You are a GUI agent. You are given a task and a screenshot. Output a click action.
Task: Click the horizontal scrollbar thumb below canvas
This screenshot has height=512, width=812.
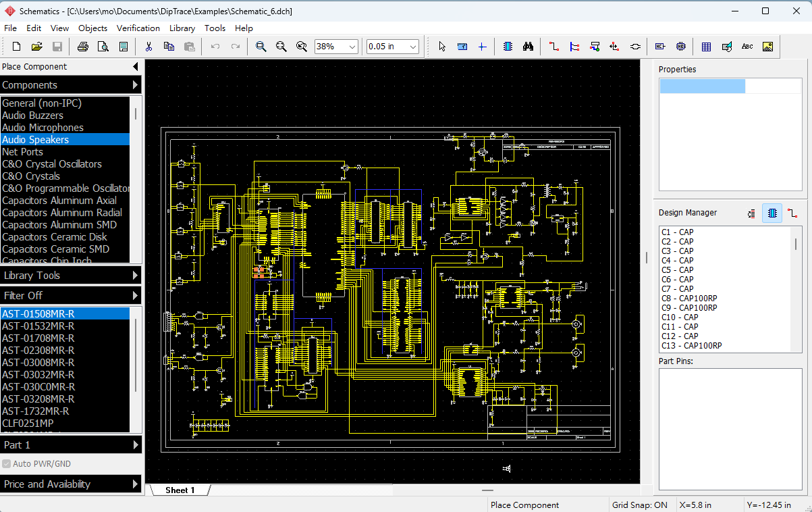click(487, 490)
